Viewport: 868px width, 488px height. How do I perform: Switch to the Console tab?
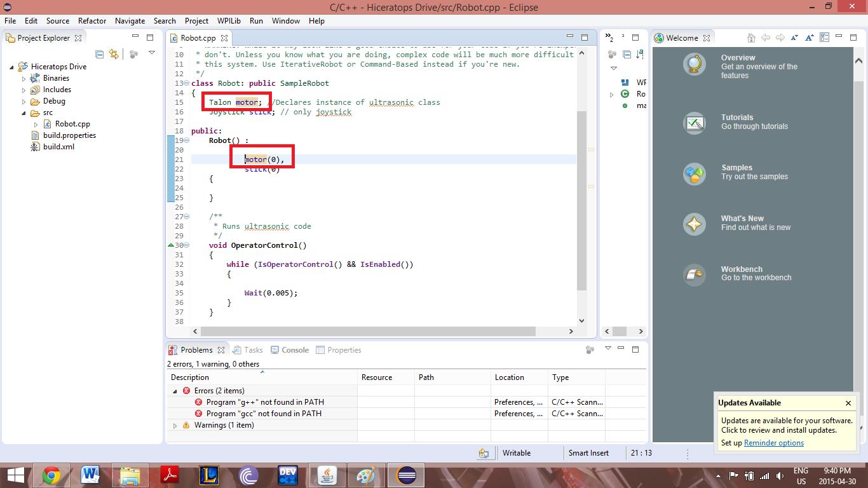pyautogui.click(x=290, y=350)
